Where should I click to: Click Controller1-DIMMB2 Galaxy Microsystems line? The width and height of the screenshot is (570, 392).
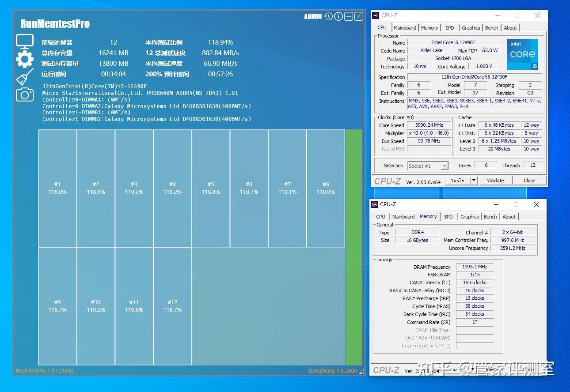147,119
